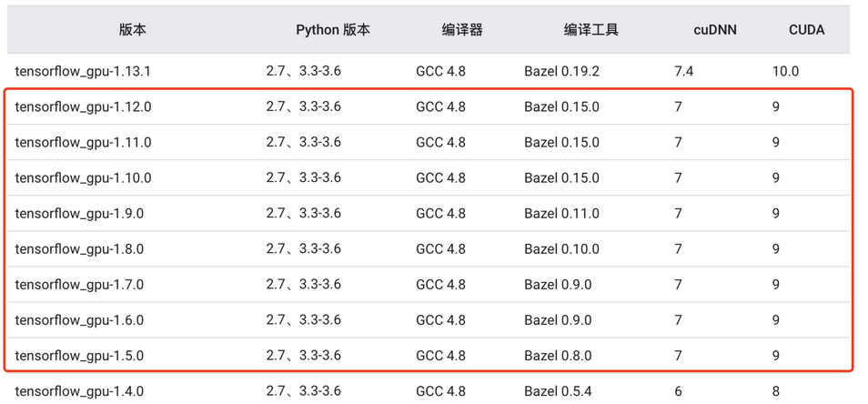Click Bazel 0.10.0 cell
The height and width of the screenshot is (404, 868).
tap(562, 248)
